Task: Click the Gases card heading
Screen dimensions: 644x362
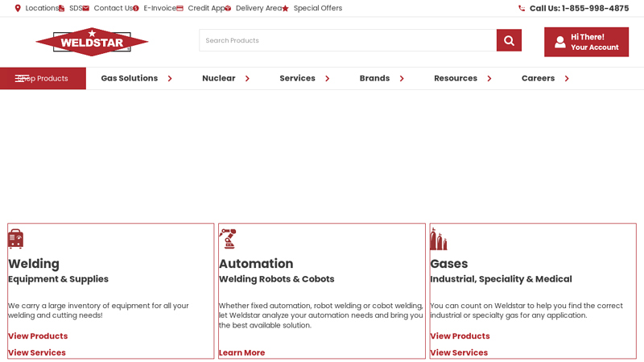Action: click(x=449, y=264)
